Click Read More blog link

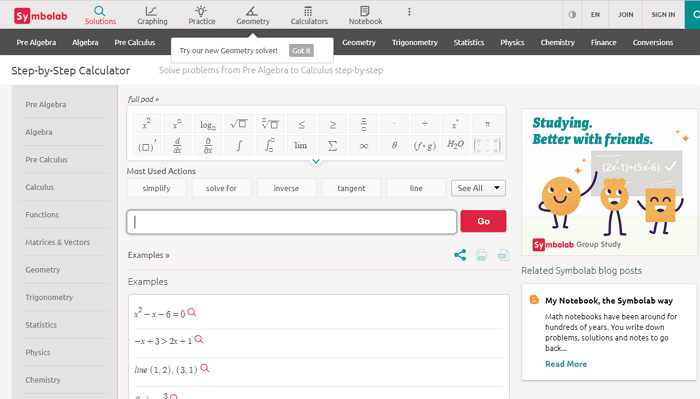[x=566, y=364]
